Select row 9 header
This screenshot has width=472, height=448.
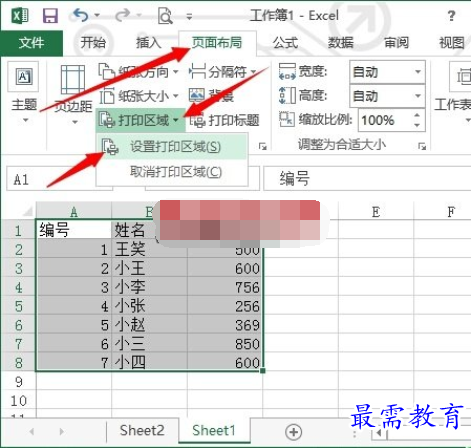18,381
